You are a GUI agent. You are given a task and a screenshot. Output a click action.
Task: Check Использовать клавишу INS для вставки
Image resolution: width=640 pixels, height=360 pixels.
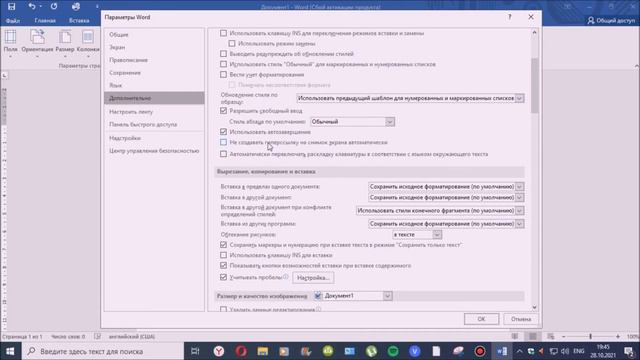[x=223, y=255]
